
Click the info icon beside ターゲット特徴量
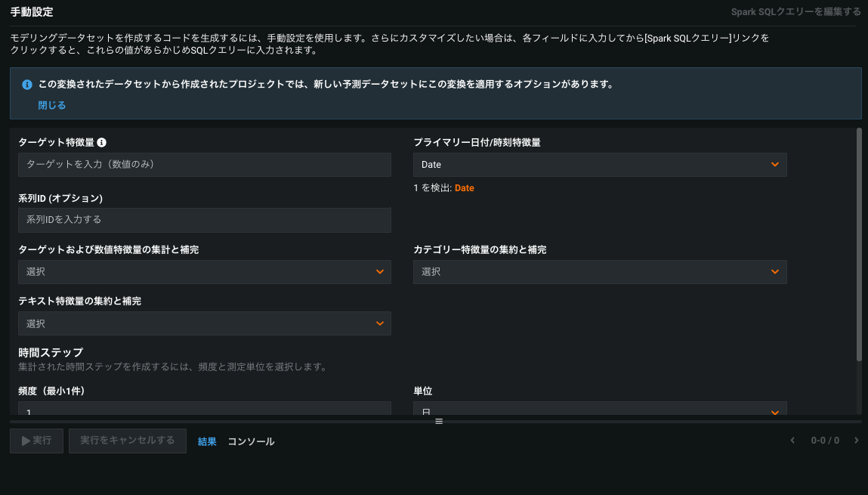point(102,142)
